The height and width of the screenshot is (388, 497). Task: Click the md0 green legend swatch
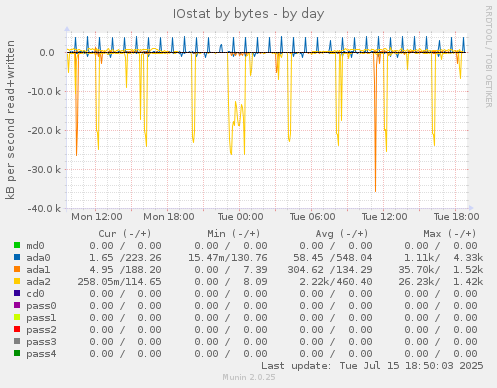(17, 245)
